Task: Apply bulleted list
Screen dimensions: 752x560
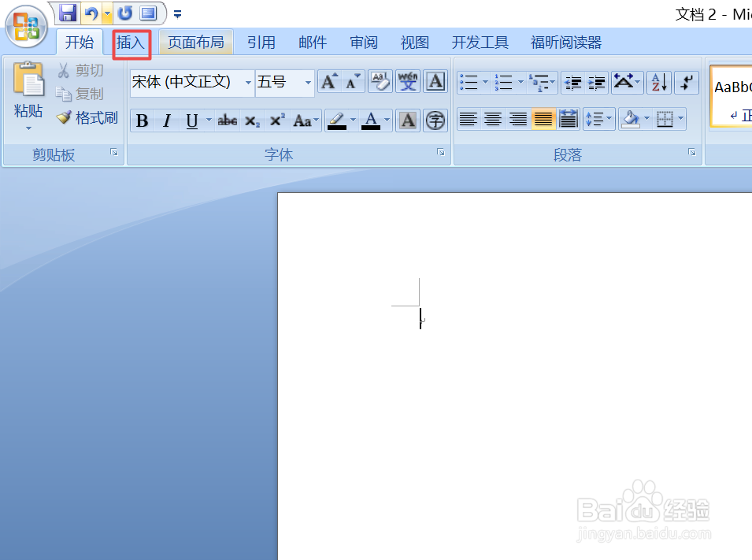Action: click(469, 82)
